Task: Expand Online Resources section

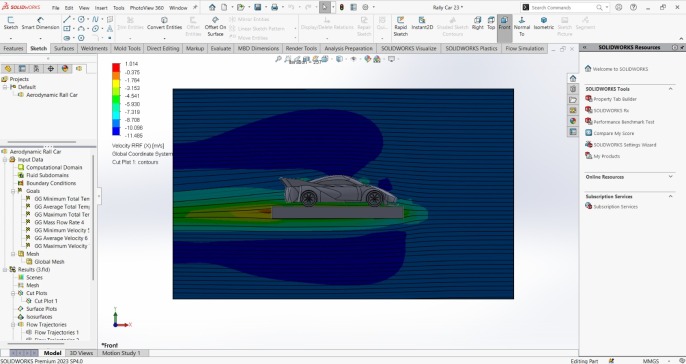Action: (x=670, y=177)
